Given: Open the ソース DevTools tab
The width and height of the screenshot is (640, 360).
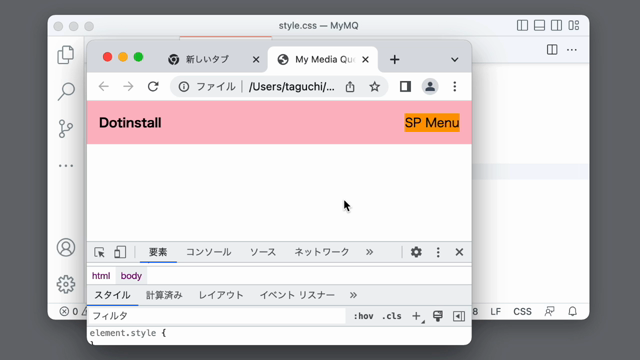Looking at the screenshot, I should click(x=263, y=252).
